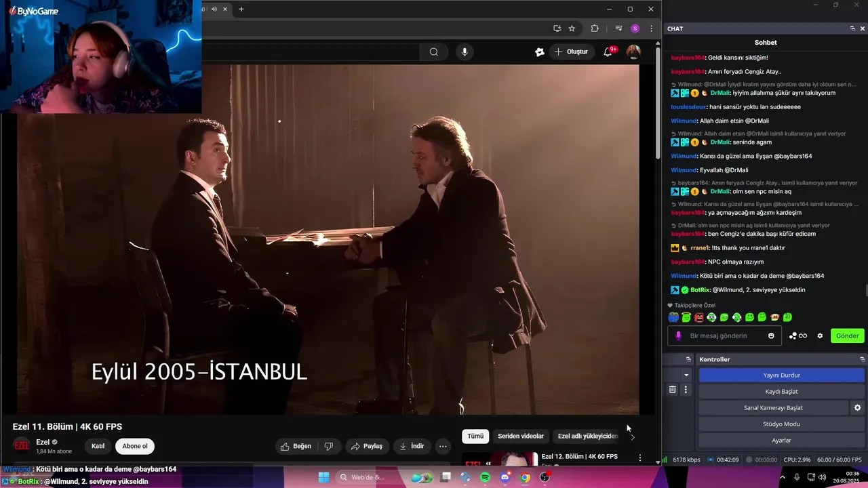This screenshot has height=488, width=868.
Task: Start YouTube voice search with microphone
Action: [x=465, y=52]
